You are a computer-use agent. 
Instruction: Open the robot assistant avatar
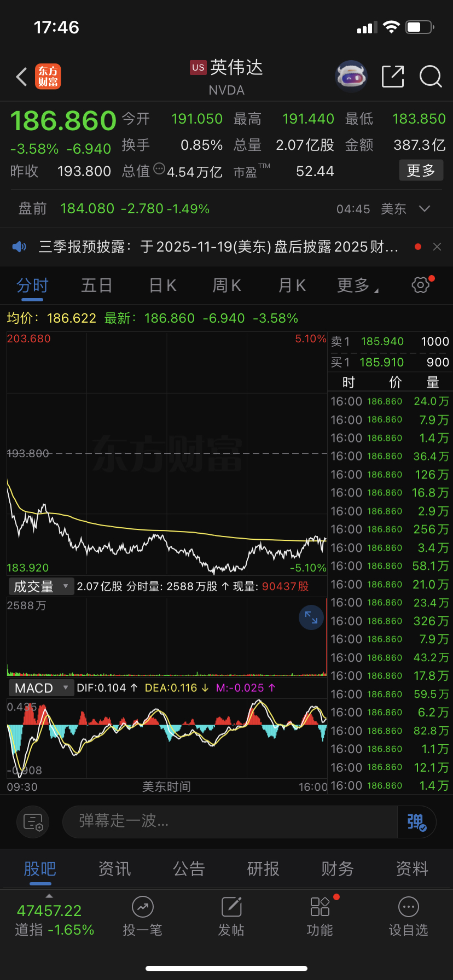351,77
